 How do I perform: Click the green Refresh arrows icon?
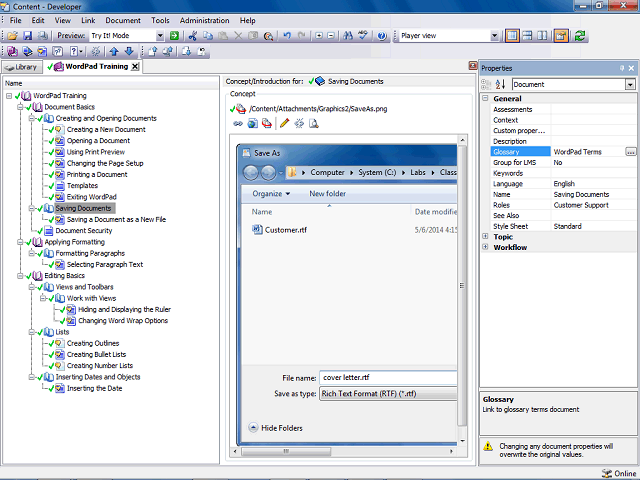pos(580,36)
